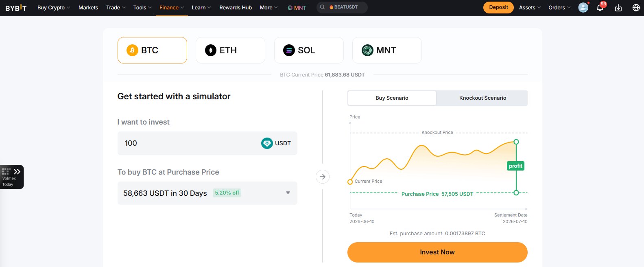This screenshot has width=644, height=267.
Task: Open Rewards Hub
Action: tap(236, 8)
